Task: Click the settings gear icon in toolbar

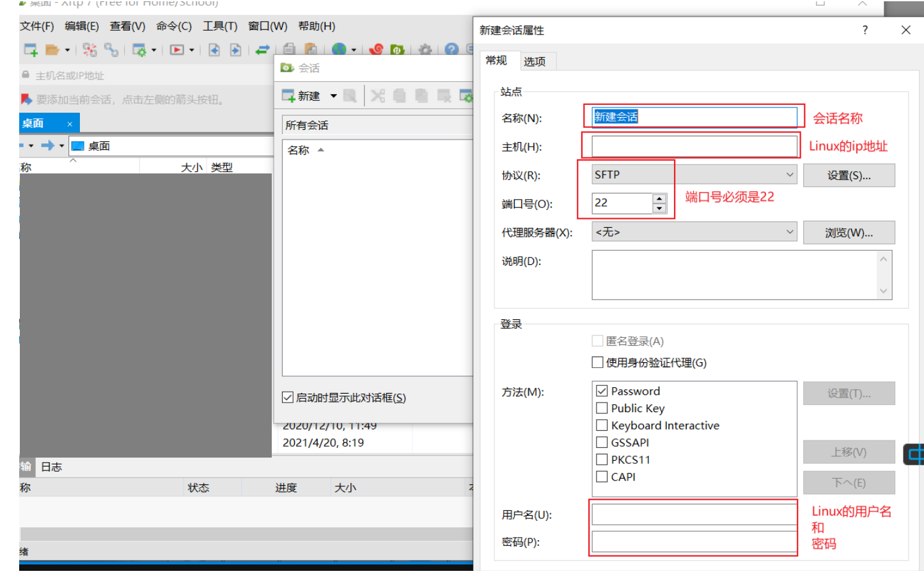Action: (x=425, y=49)
